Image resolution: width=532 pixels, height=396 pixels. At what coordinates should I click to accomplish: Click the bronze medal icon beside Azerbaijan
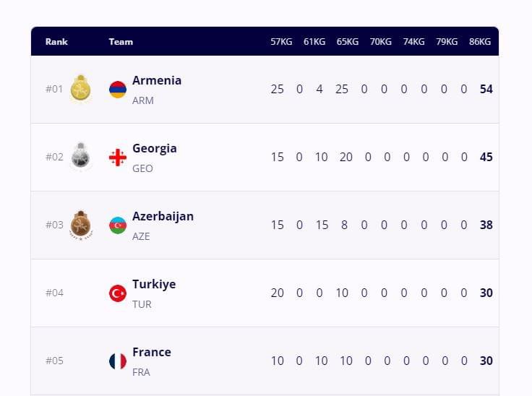[x=81, y=225]
